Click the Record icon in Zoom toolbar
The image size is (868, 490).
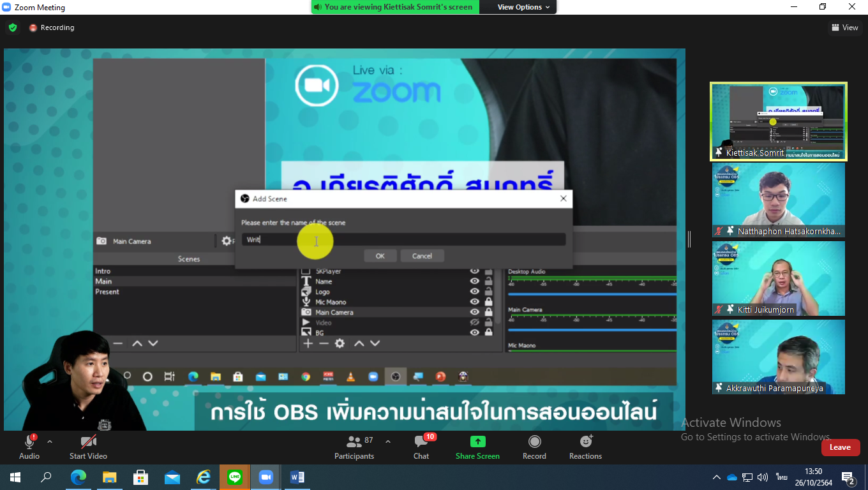tap(535, 442)
